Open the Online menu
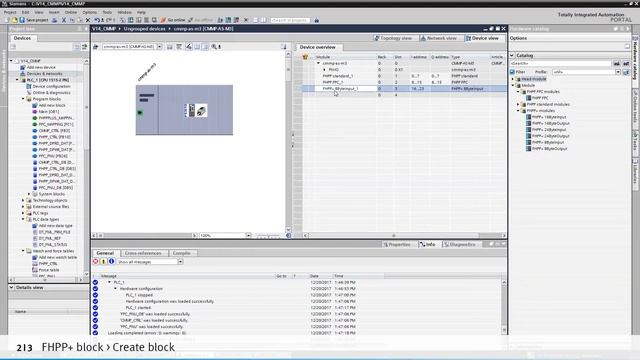The image size is (640, 360). tap(71, 12)
